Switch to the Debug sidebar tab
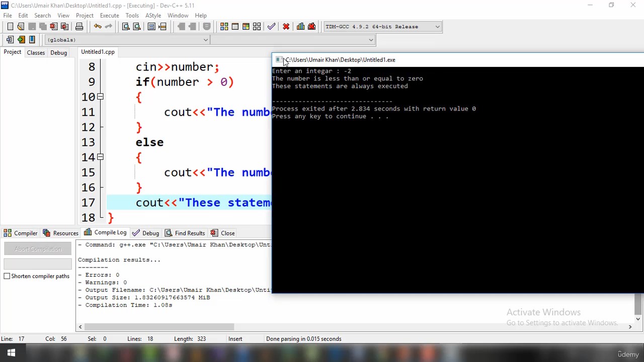The width and height of the screenshot is (644, 362). coord(58,52)
